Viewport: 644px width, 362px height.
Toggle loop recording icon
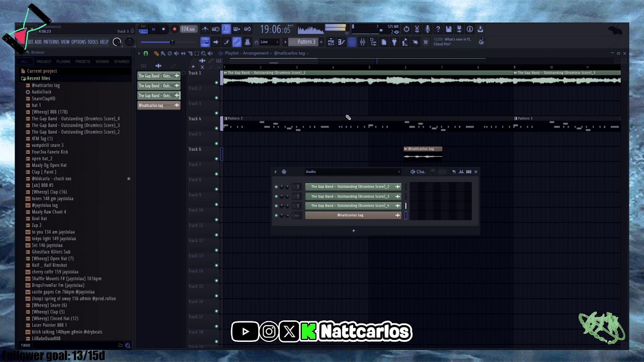(247, 29)
